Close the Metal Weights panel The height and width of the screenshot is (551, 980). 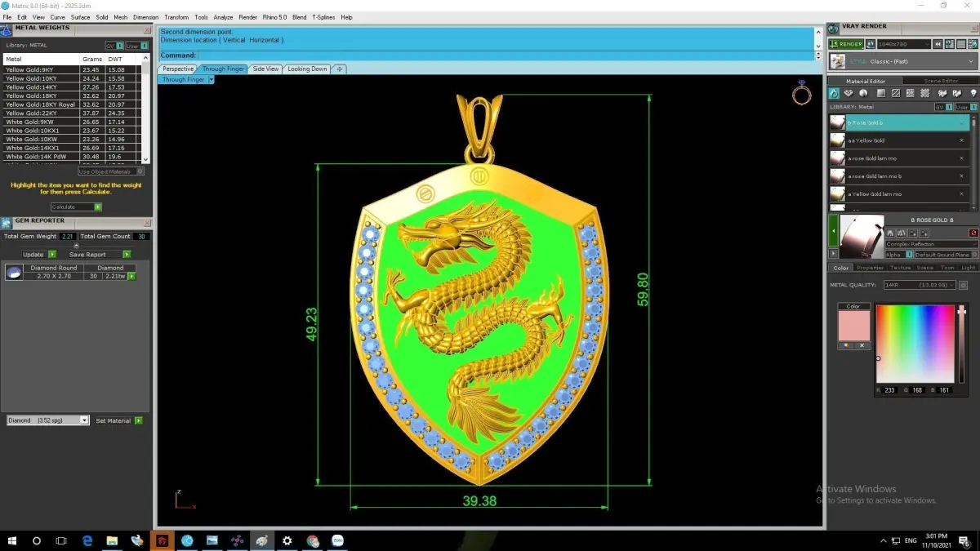147,29
